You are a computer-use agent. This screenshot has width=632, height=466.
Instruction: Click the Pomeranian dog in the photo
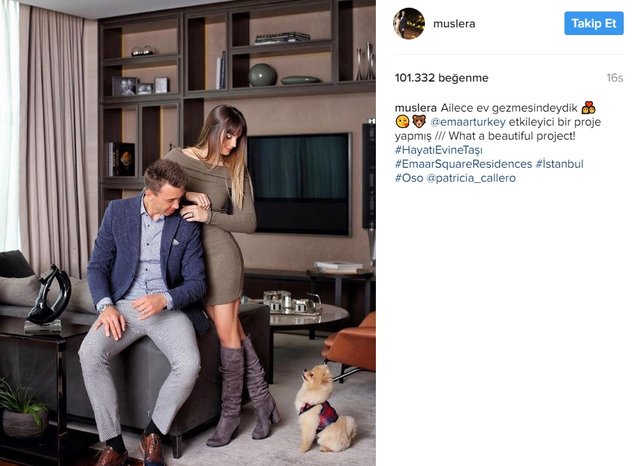(324, 409)
